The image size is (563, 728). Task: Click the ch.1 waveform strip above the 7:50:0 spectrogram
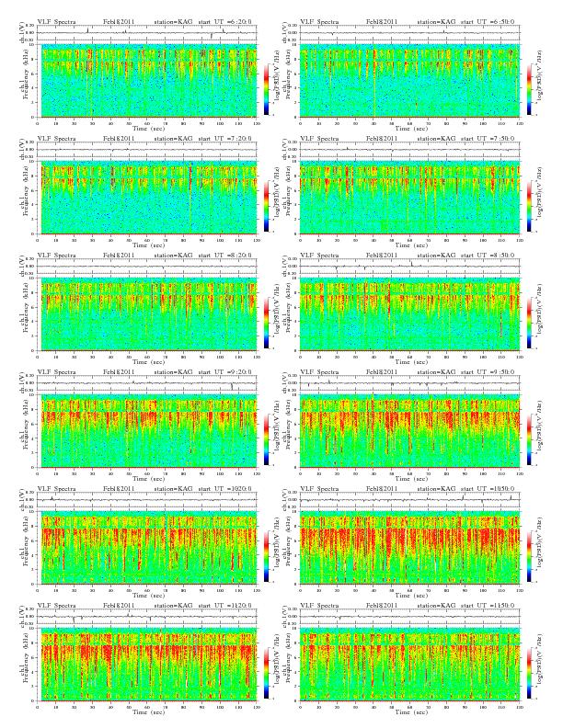pyautogui.click(x=409, y=150)
